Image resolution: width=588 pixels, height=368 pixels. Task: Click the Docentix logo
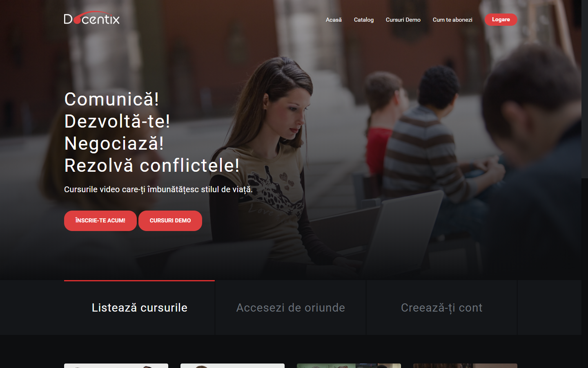[92, 18]
